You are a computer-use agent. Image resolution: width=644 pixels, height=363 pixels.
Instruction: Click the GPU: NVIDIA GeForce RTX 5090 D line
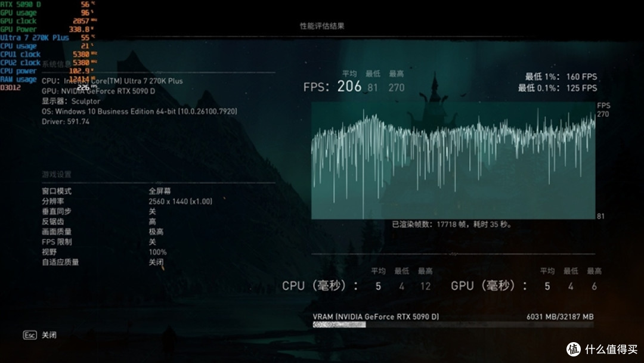pos(98,91)
